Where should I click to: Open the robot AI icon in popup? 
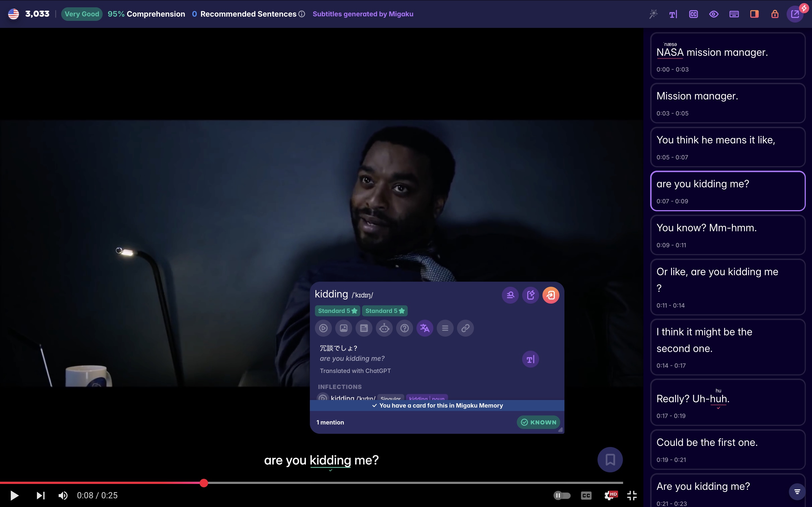[x=384, y=328]
